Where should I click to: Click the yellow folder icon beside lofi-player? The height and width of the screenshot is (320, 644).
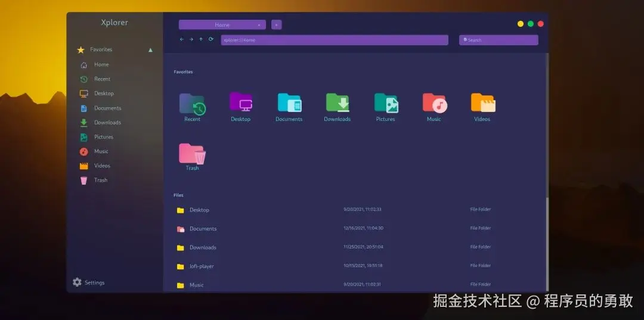click(180, 267)
